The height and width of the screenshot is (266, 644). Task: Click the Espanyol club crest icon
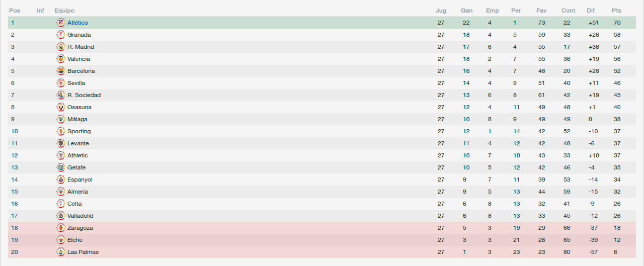[x=61, y=180]
